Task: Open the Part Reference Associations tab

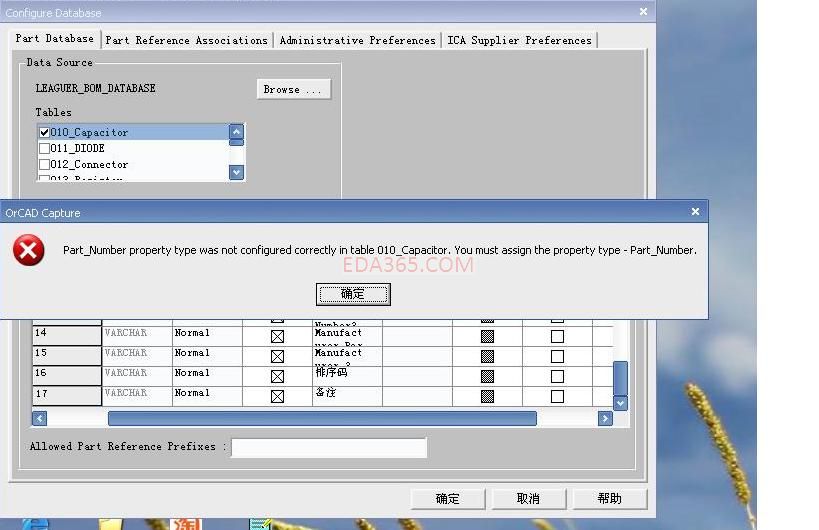Action: point(186,40)
